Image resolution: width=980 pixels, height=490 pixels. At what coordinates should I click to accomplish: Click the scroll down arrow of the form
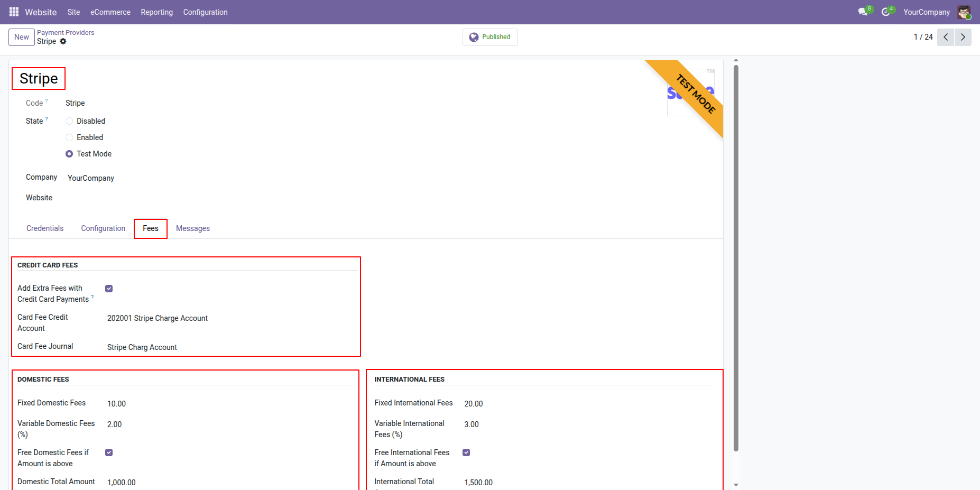(x=736, y=485)
